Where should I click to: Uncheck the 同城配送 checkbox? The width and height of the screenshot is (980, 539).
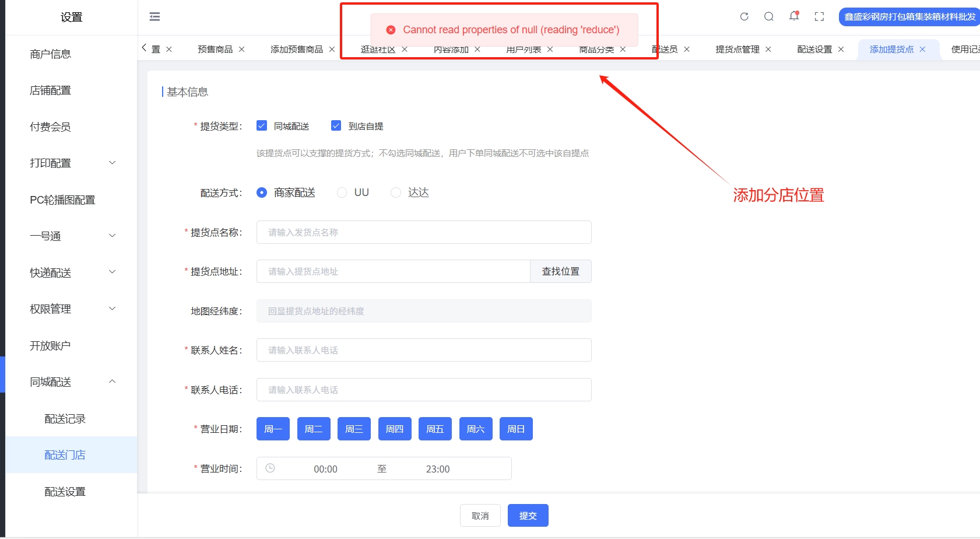tap(262, 126)
